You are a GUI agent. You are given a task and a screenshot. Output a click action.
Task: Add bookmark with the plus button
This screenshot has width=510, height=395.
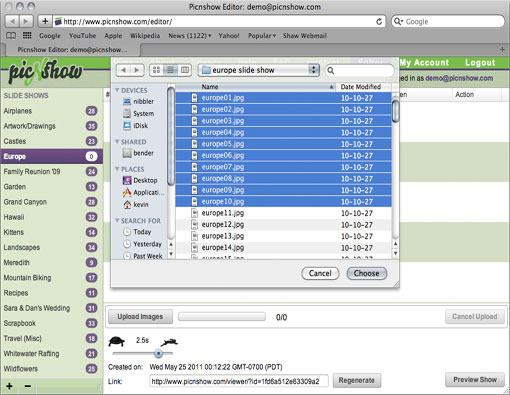[45, 22]
